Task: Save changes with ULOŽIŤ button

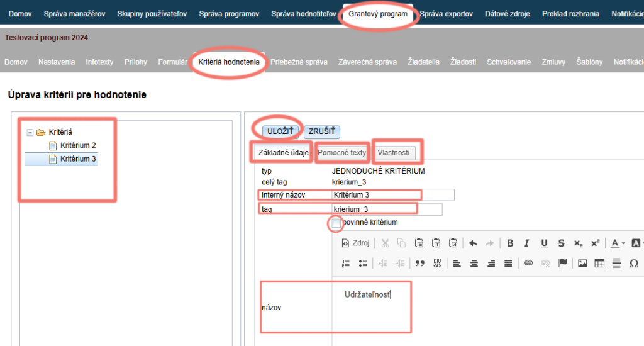Action: [x=280, y=131]
